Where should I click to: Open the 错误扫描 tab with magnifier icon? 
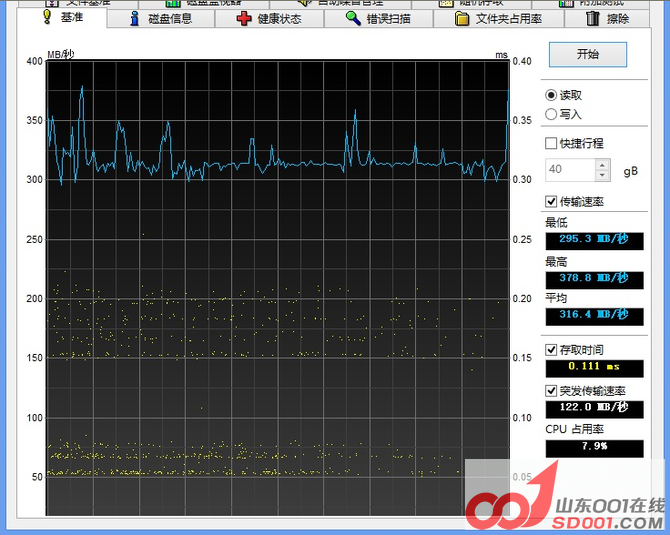[x=379, y=19]
